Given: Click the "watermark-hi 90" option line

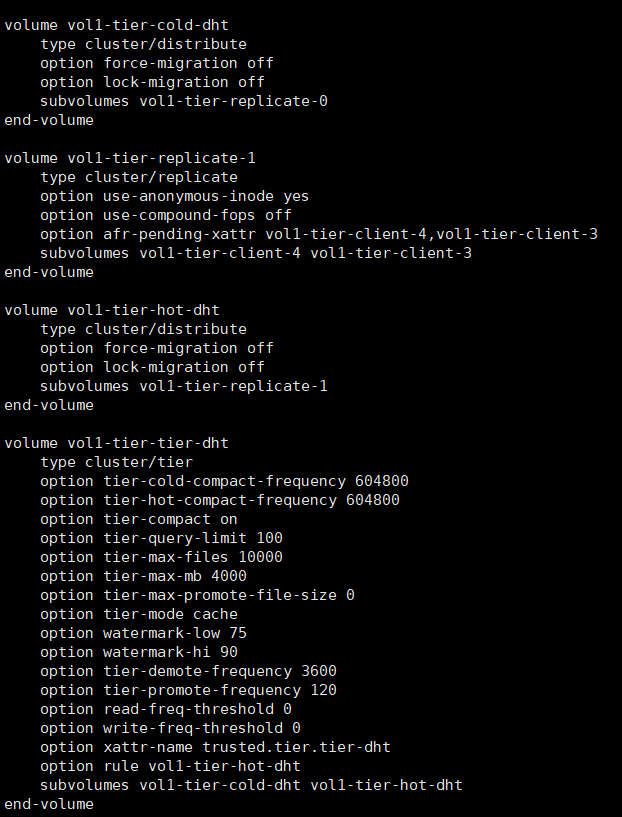Looking at the screenshot, I should tap(139, 652).
